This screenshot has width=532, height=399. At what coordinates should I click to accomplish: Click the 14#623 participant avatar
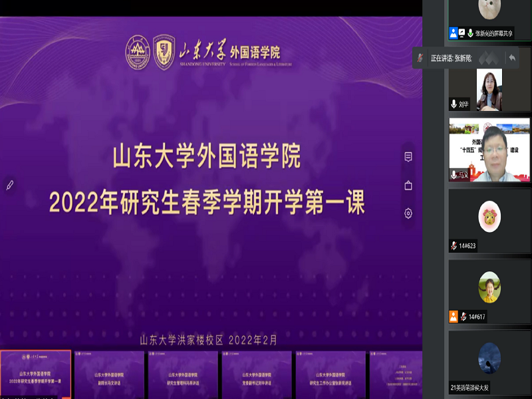tap(489, 217)
